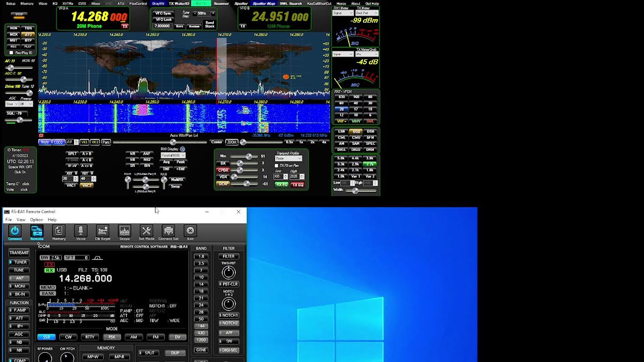This screenshot has height=362, width=644.
Task: Toggle BK-IN in RS-BA1
Action: pos(19,294)
